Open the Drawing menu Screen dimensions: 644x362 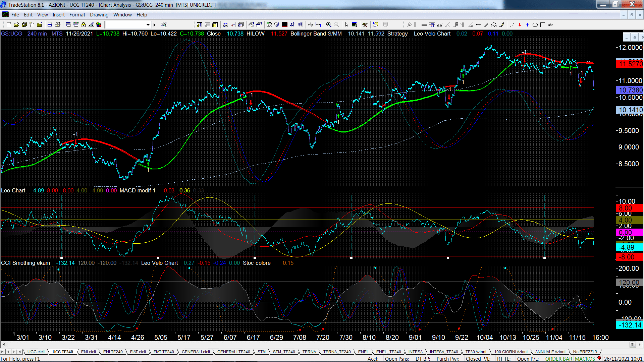99,15
